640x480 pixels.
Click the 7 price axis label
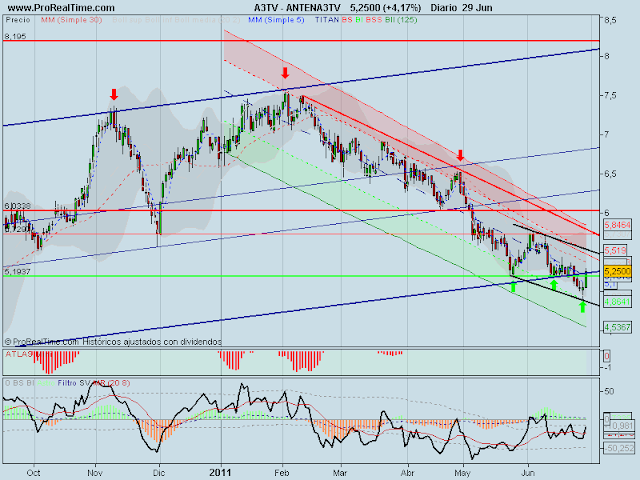pos(607,134)
